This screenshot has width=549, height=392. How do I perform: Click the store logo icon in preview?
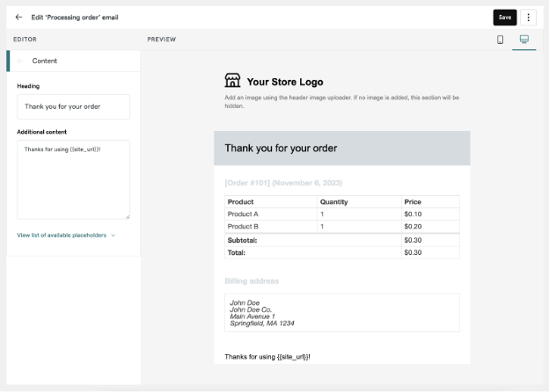click(232, 82)
